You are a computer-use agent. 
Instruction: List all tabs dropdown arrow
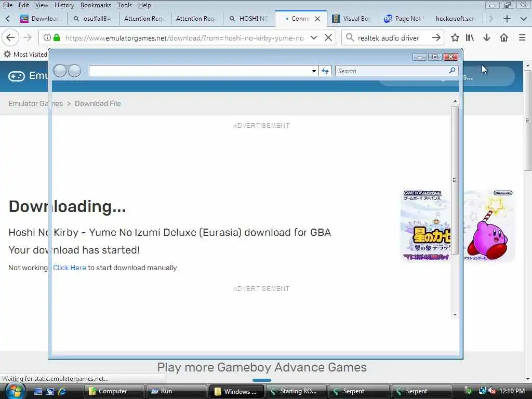[x=524, y=19]
